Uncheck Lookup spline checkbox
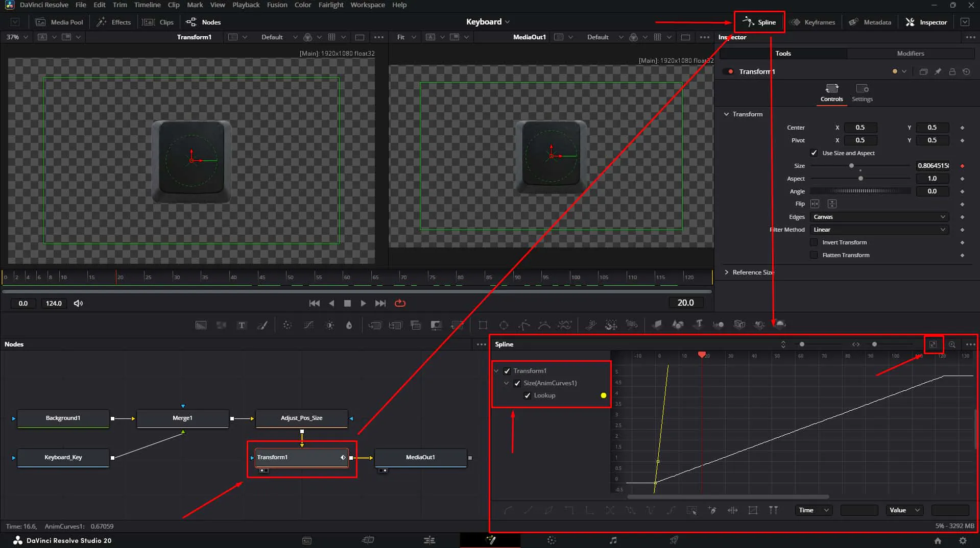Image resolution: width=980 pixels, height=548 pixels. (x=528, y=395)
